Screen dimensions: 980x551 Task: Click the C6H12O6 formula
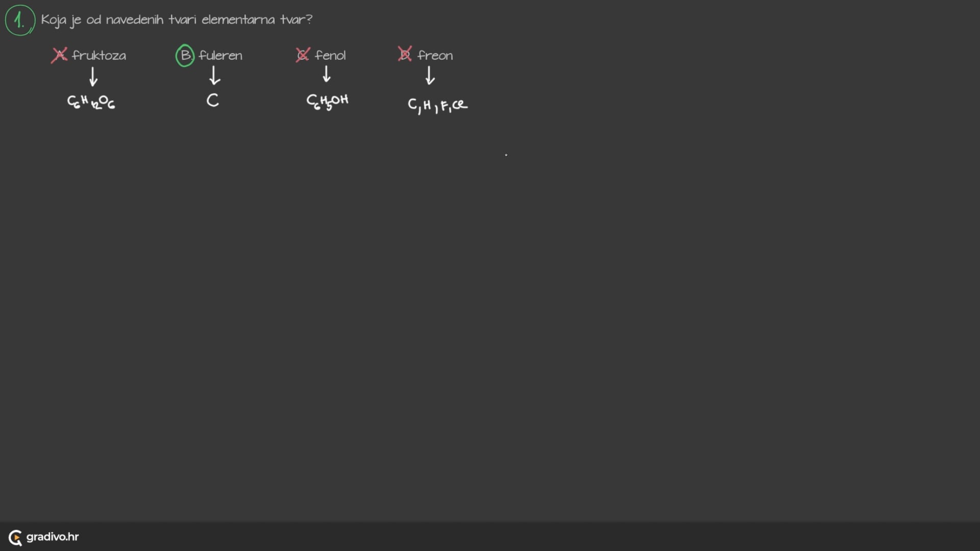[x=91, y=102]
